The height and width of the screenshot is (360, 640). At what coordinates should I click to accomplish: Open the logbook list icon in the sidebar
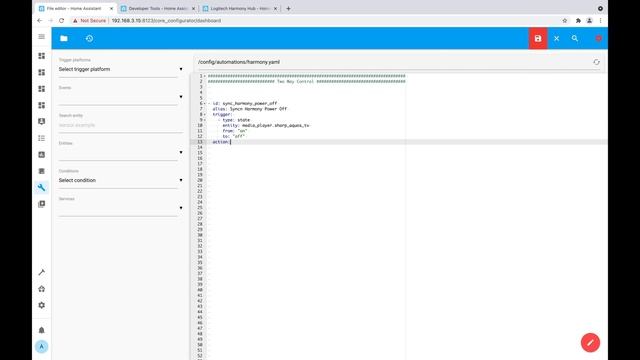click(42, 138)
